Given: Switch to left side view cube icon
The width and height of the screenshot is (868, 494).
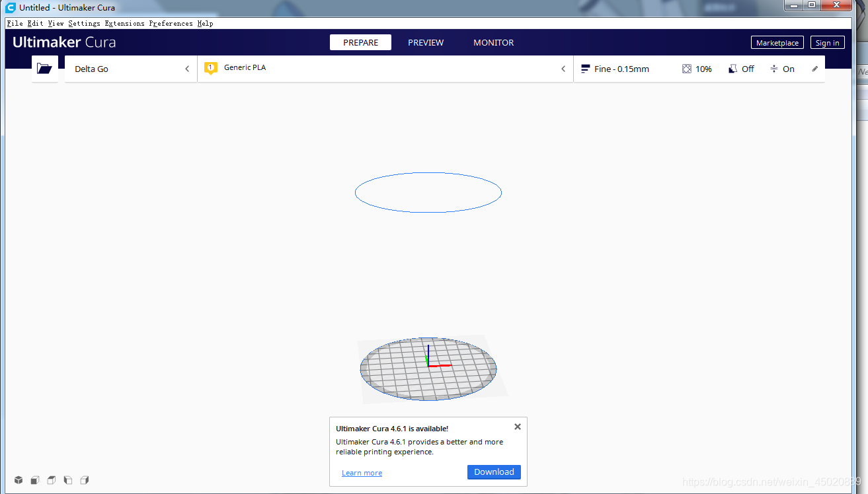Looking at the screenshot, I should pos(68,480).
